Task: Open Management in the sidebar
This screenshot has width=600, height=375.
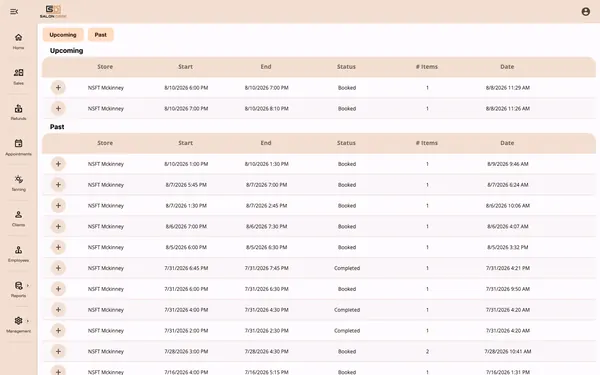Action: click(x=18, y=324)
